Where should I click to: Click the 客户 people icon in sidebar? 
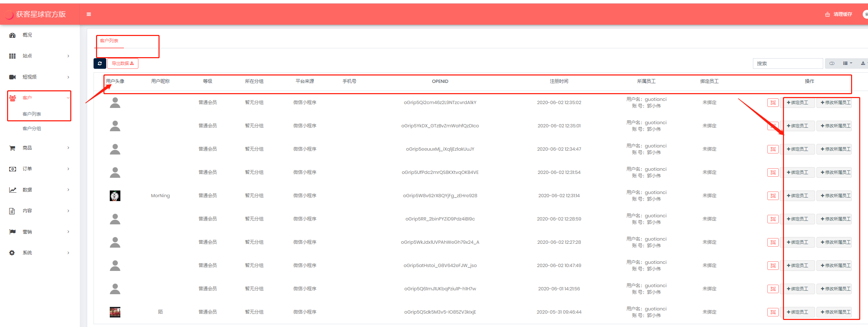tap(12, 98)
